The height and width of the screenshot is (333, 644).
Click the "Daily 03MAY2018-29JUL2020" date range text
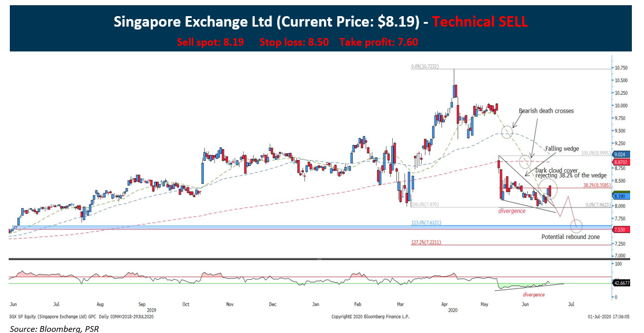coord(127,317)
